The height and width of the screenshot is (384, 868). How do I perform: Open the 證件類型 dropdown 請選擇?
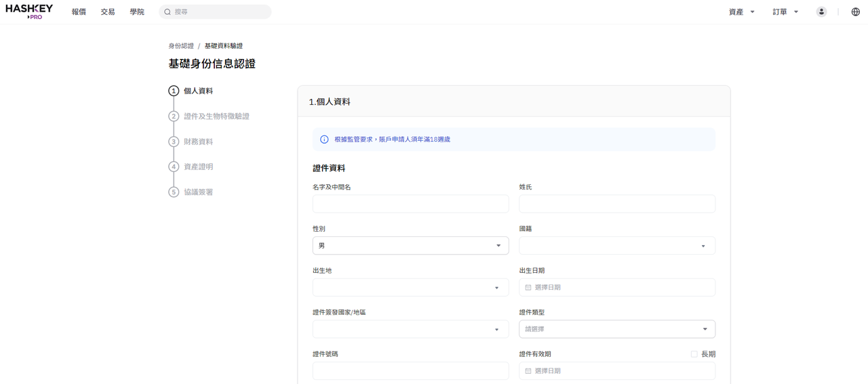617,329
